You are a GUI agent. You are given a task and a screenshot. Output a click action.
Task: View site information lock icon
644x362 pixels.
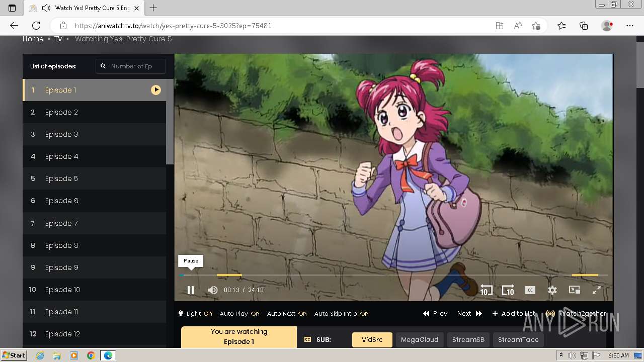pyautogui.click(x=63, y=26)
